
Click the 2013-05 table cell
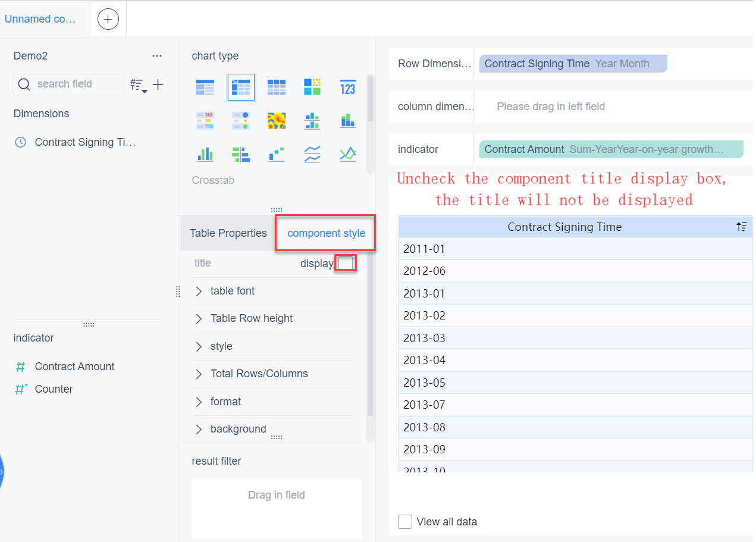[x=575, y=383]
